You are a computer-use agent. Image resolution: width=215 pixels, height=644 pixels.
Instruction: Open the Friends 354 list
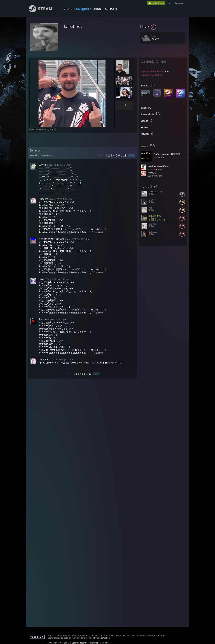tap(149, 187)
